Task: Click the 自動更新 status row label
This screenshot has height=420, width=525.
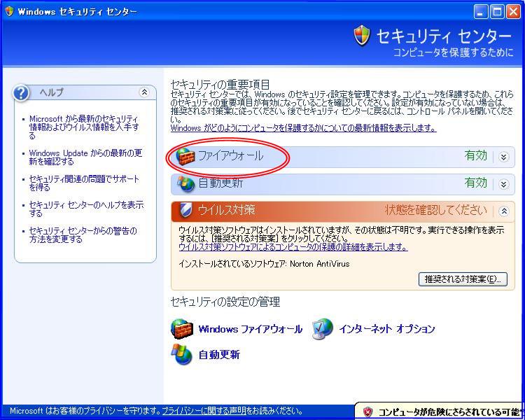Action: (220, 183)
